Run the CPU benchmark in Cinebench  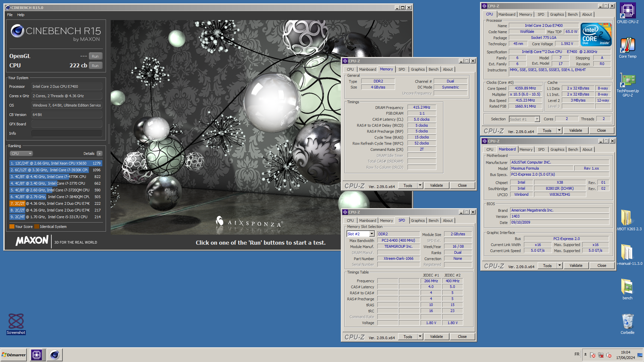[x=95, y=66]
